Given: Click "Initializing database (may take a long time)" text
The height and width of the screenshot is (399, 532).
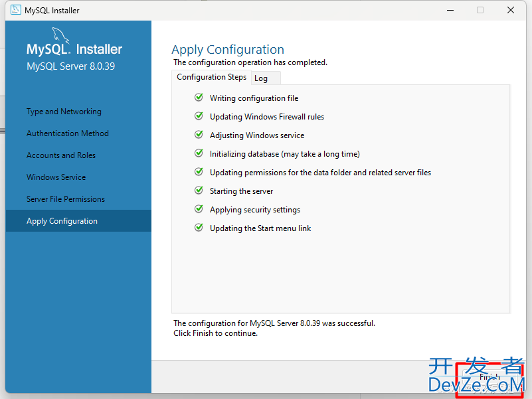Looking at the screenshot, I should (285, 154).
